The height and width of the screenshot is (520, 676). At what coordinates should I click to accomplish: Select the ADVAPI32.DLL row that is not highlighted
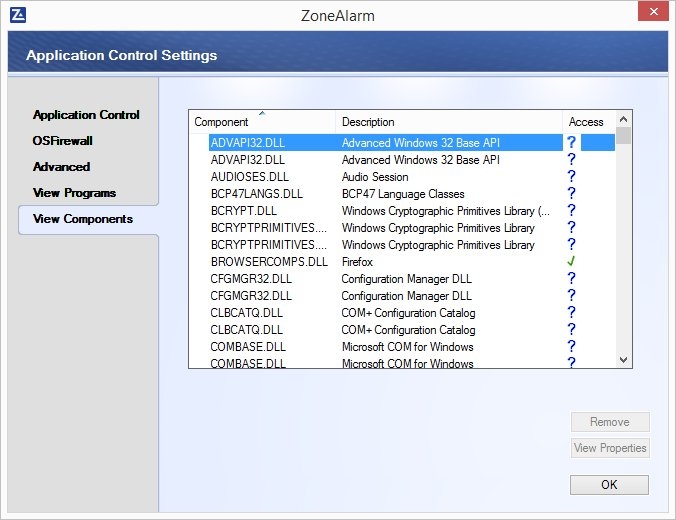(x=248, y=160)
